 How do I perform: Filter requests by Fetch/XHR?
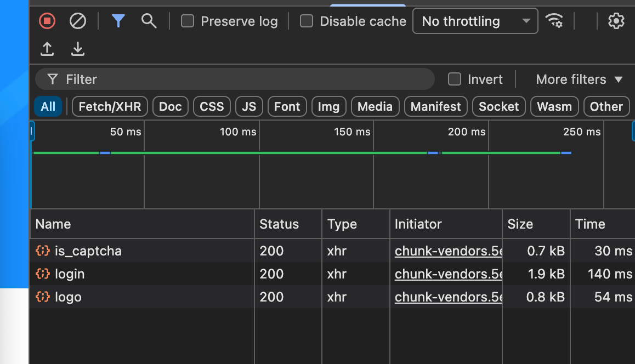click(110, 106)
